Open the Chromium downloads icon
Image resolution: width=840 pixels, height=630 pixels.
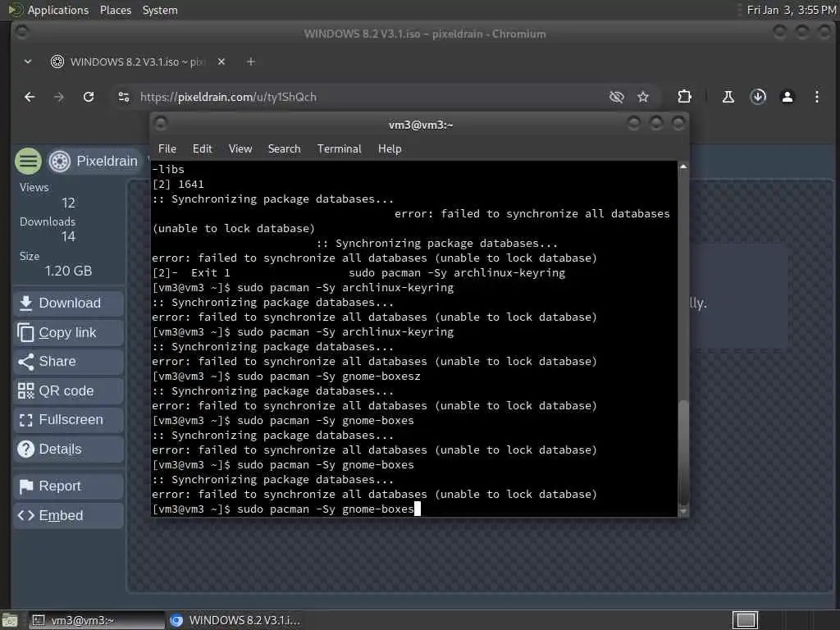pyautogui.click(x=757, y=97)
